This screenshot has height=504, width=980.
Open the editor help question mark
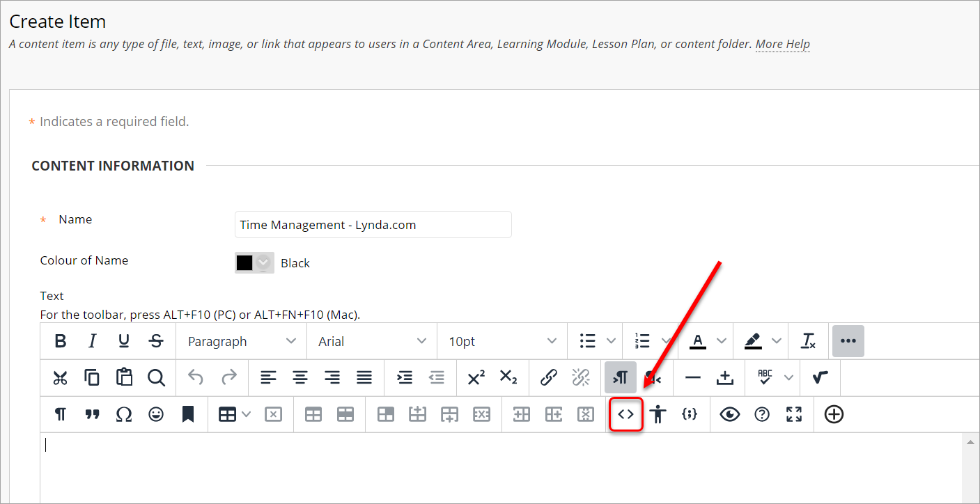762,414
